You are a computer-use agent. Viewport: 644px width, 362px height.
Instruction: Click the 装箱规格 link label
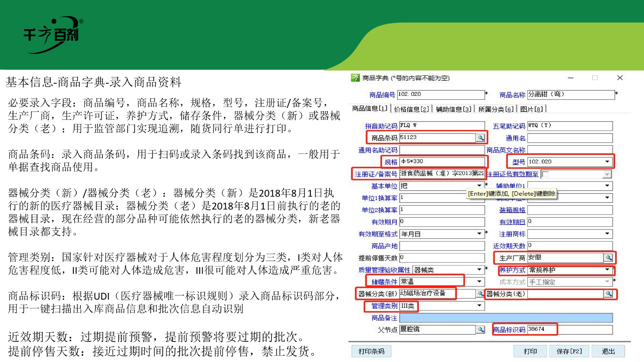[x=512, y=210]
